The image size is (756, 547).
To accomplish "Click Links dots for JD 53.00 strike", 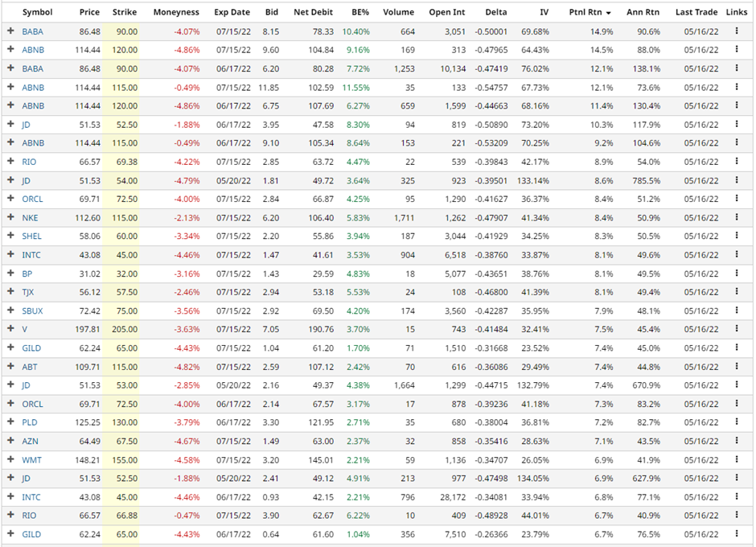I will [x=736, y=385].
